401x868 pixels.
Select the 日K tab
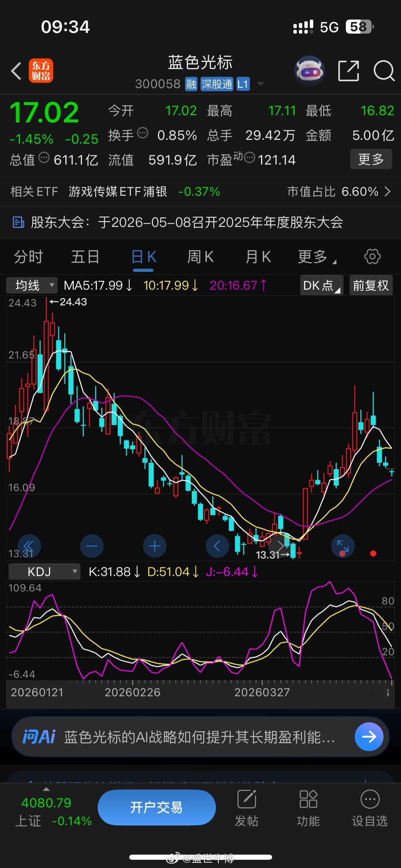[144, 257]
